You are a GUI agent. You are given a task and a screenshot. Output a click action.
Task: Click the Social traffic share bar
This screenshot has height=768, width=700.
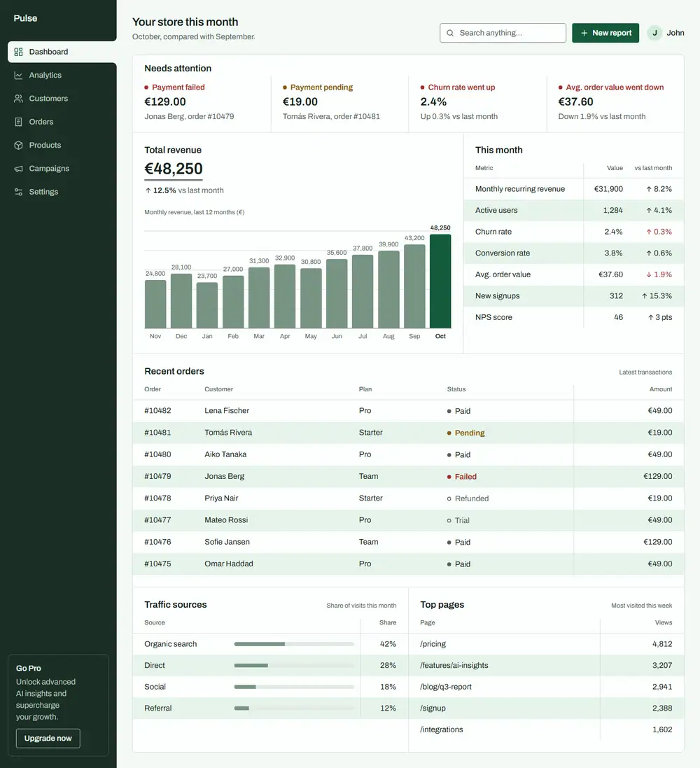click(x=294, y=687)
